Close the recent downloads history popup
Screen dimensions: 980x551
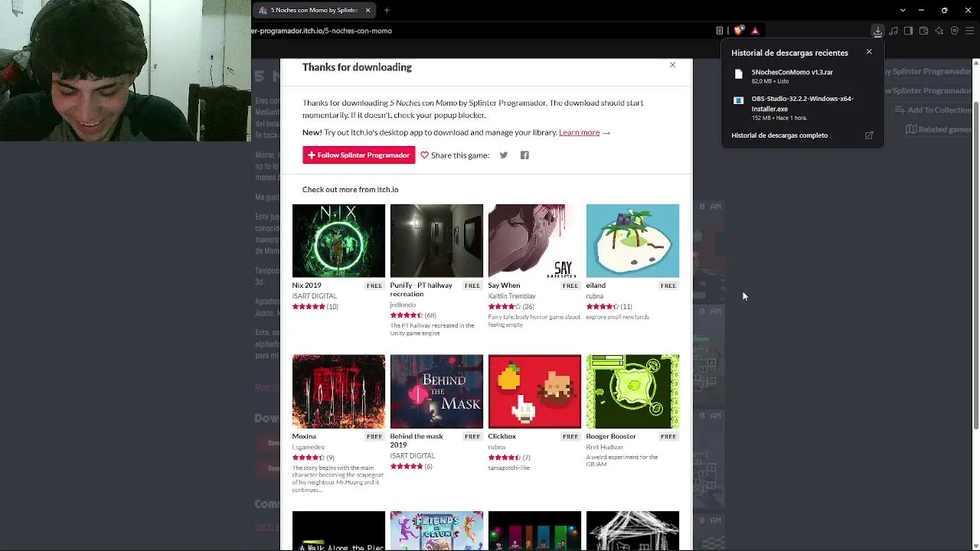tap(869, 52)
